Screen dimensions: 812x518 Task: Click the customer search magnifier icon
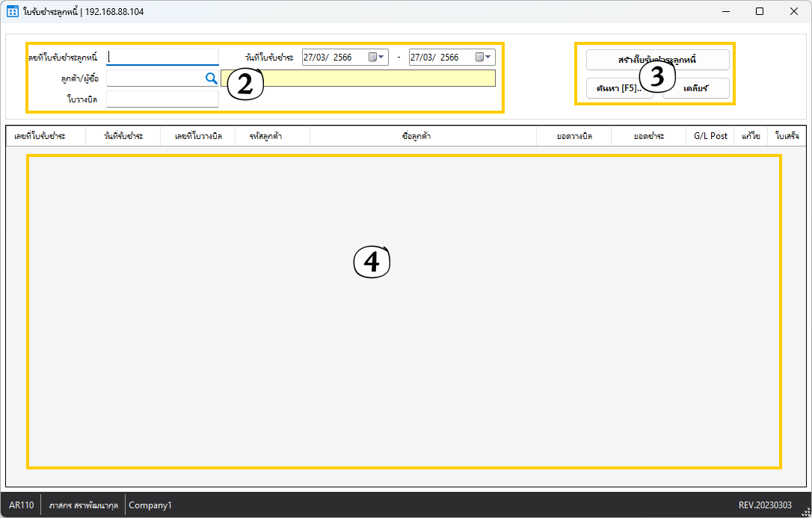(x=211, y=78)
